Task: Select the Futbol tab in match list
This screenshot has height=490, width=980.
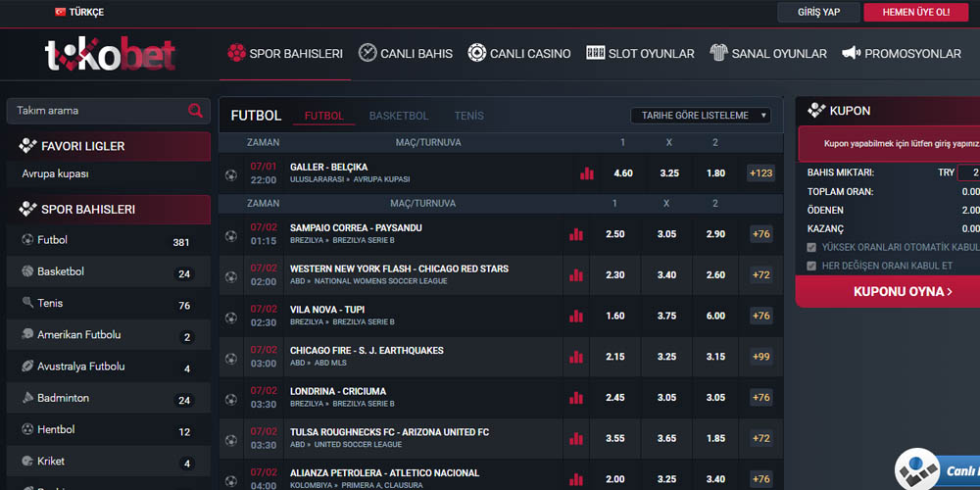Action: pyautogui.click(x=323, y=117)
